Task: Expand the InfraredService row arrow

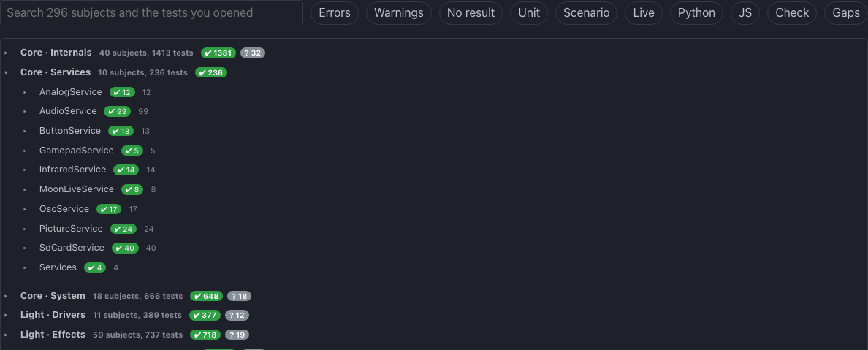Action: point(25,170)
